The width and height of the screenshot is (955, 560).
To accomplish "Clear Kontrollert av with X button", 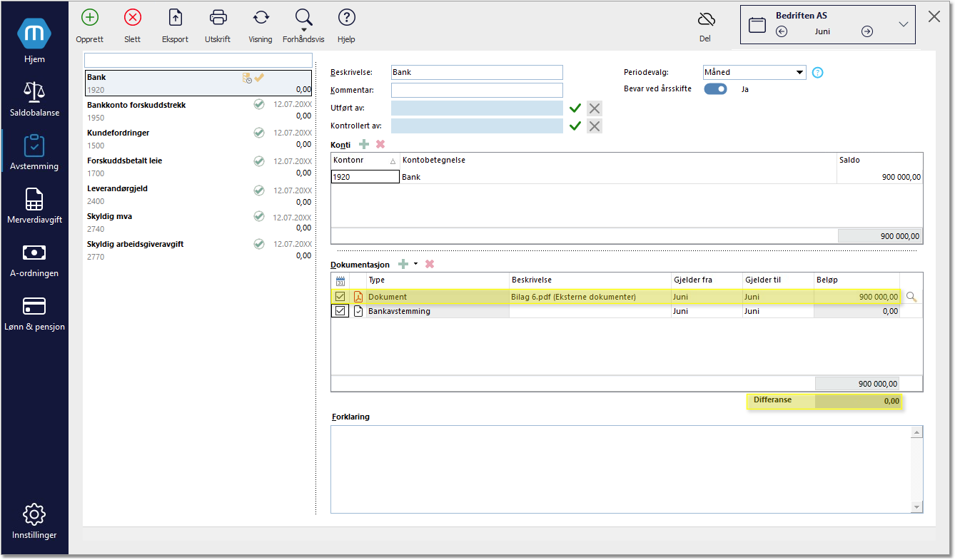I will tap(595, 126).
